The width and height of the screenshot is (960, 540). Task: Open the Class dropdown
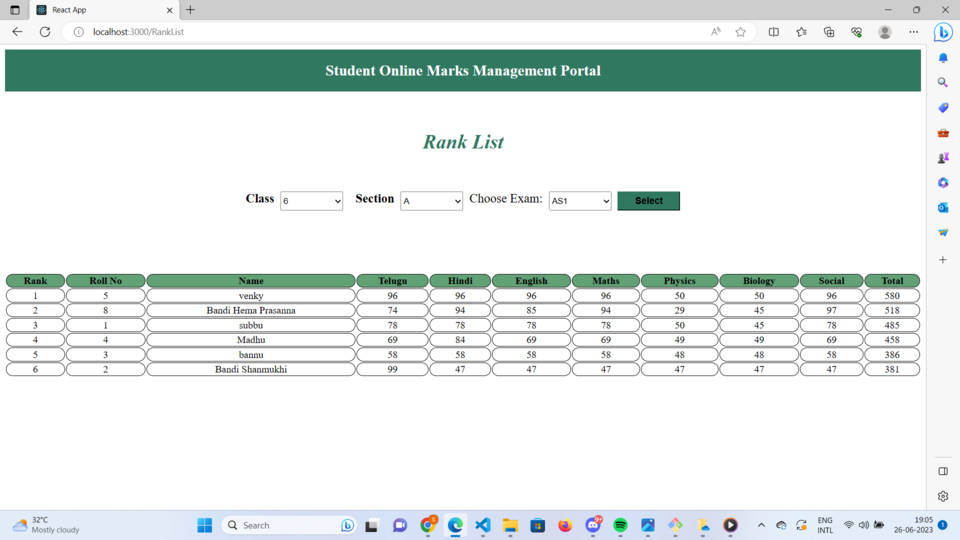(x=311, y=201)
